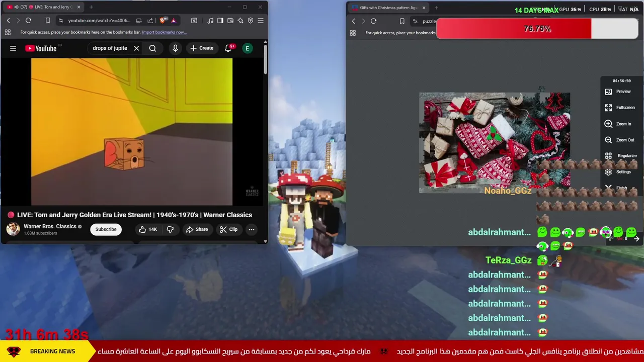Close the Gifts with Christmas pattern tab
This screenshot has height=362, width=644.
[424, 8]
